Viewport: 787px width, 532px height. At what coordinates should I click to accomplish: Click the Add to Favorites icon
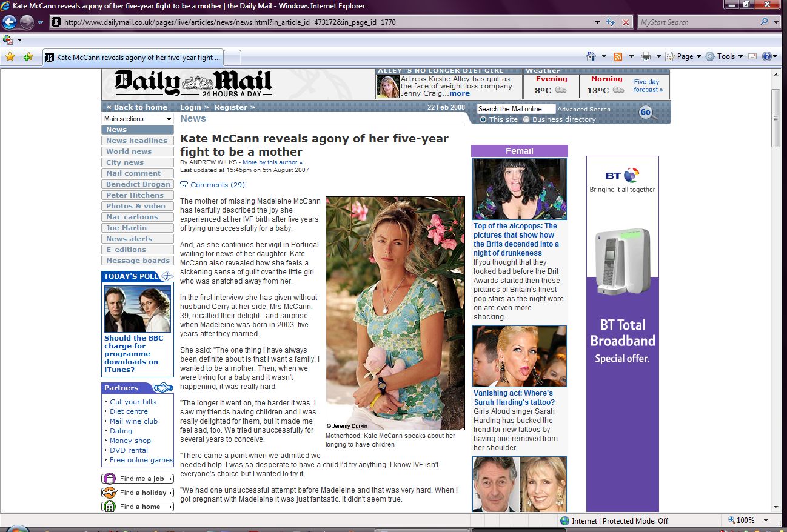(28, 57)
